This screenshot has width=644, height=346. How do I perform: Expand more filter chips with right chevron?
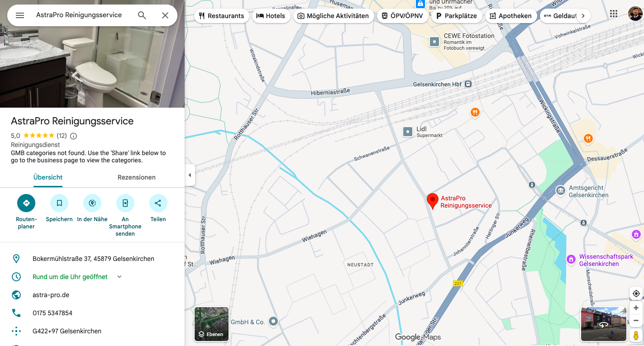(x=583, y=15)
